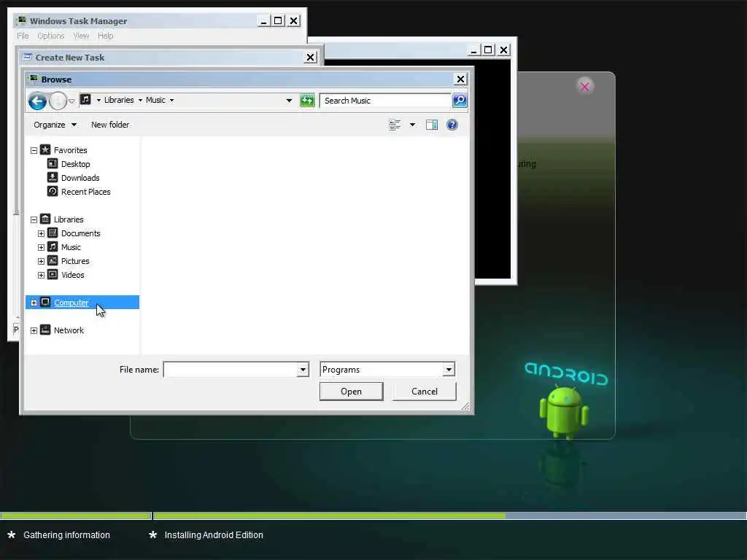Image resolution: width=747 pixels, height=560 pixels.
Task: Click the Network icon in tree
Action: coord(45,330)
